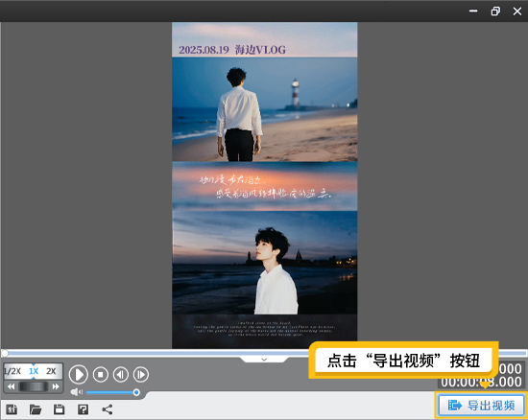
Task: Click the share icon
Action: point(108,409)
